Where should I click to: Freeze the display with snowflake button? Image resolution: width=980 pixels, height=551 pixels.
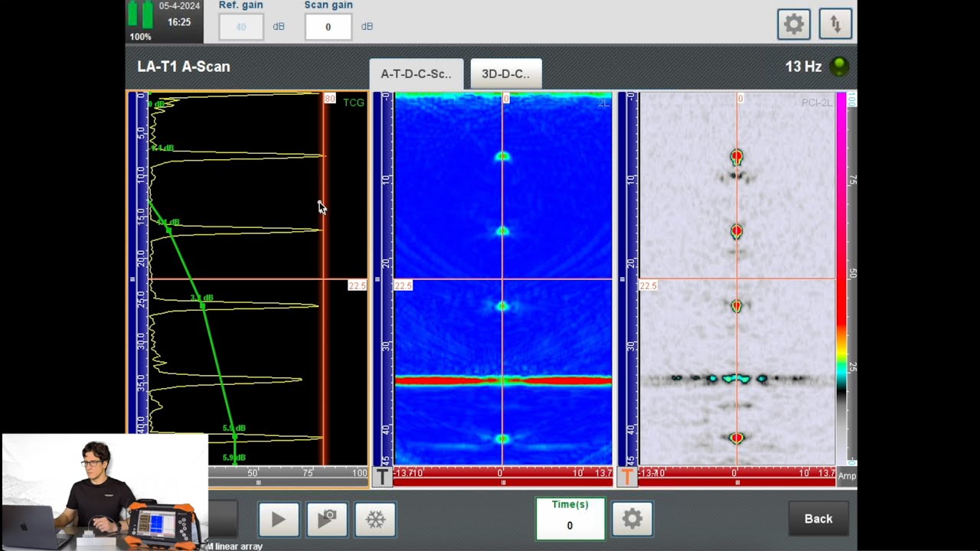pyautogui.click(x=375, y=520)
